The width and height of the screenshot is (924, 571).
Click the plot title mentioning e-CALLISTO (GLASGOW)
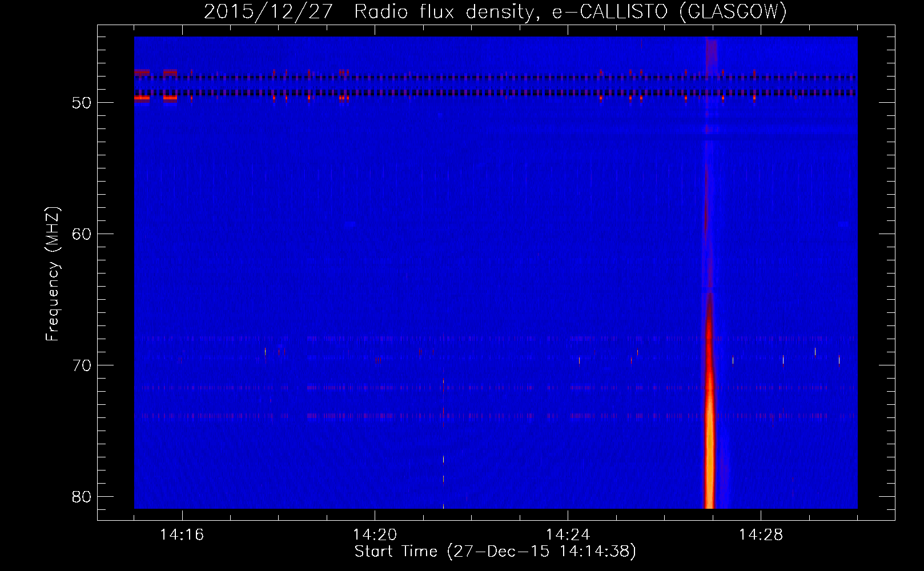click(x=495, y=11)
